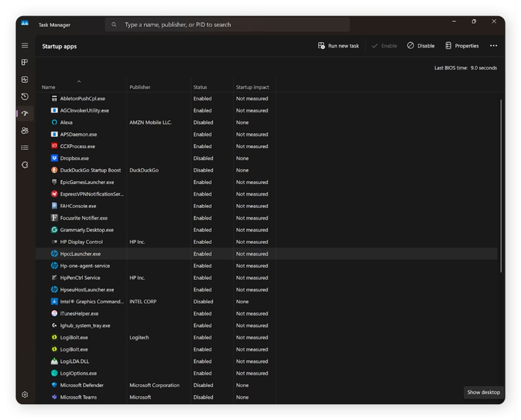The image size is (521, 420).
Task: Click Disabled status of Dropbox.exe
Action: 203,158
